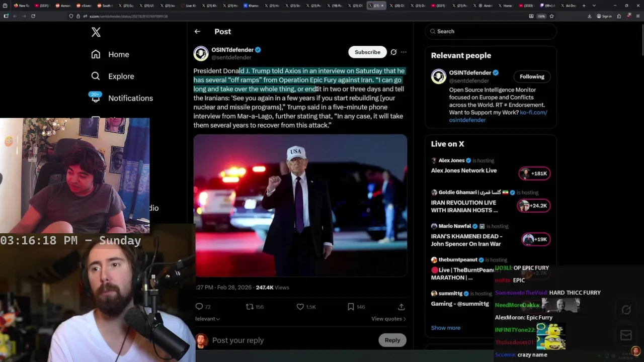
Task: Click the @sentdefender handle on the post
Action: point(231,57)
